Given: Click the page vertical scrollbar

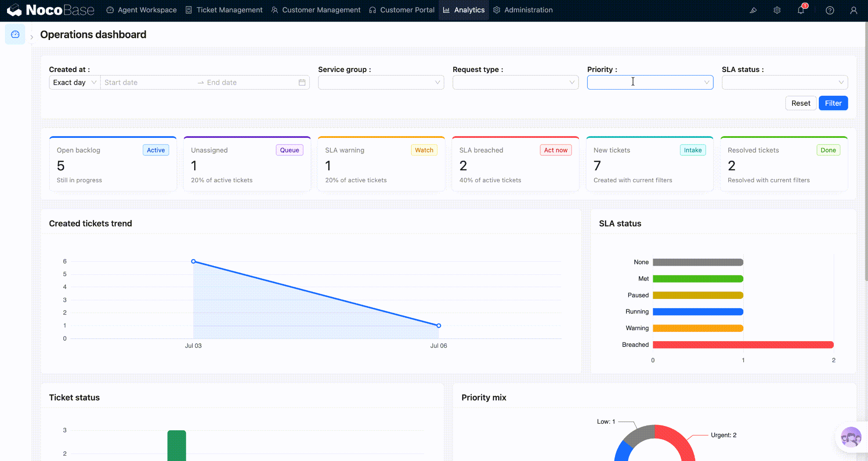Looking at the screenshot, I should point(866,151).
